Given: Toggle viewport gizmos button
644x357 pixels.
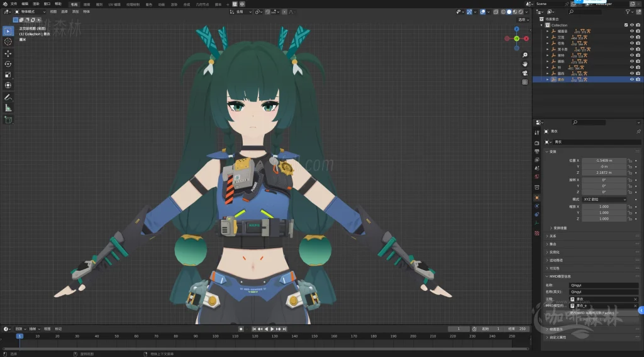Looking at the screenshot, I should (469, 12).
